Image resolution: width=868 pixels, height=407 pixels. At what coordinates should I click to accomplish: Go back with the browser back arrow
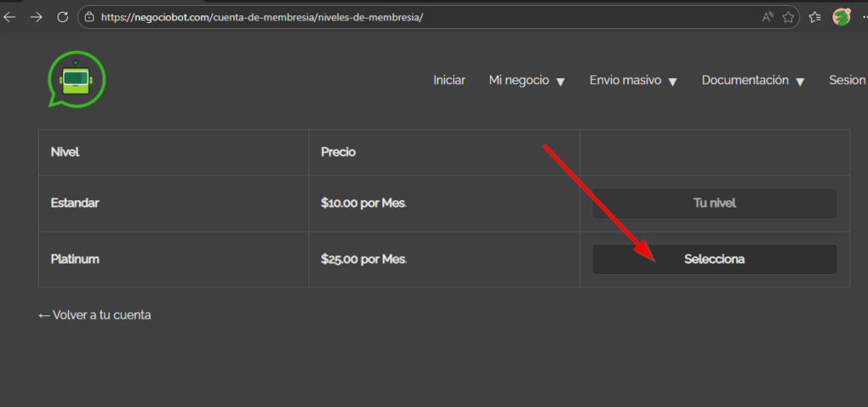tap(10, 17)
